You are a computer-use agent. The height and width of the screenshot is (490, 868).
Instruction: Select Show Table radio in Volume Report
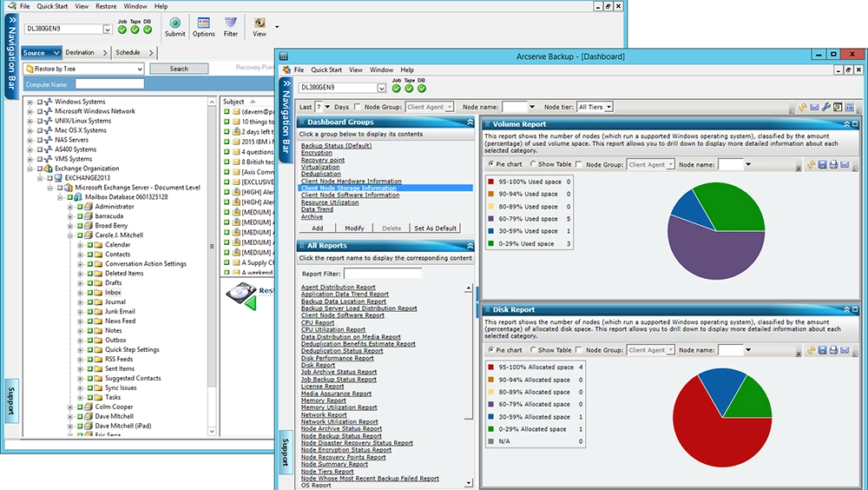pos(532,164)
